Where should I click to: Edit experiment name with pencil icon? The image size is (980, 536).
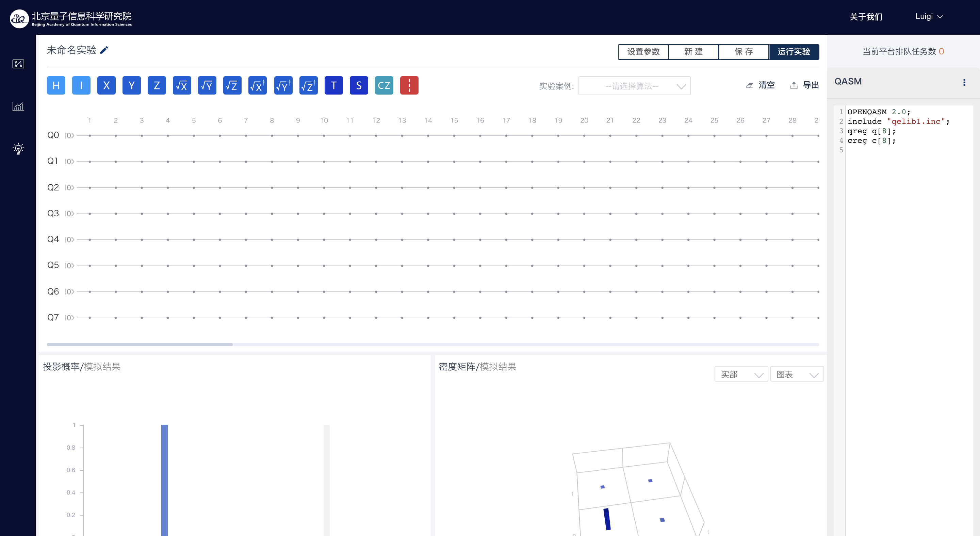[x=104, y=50]
